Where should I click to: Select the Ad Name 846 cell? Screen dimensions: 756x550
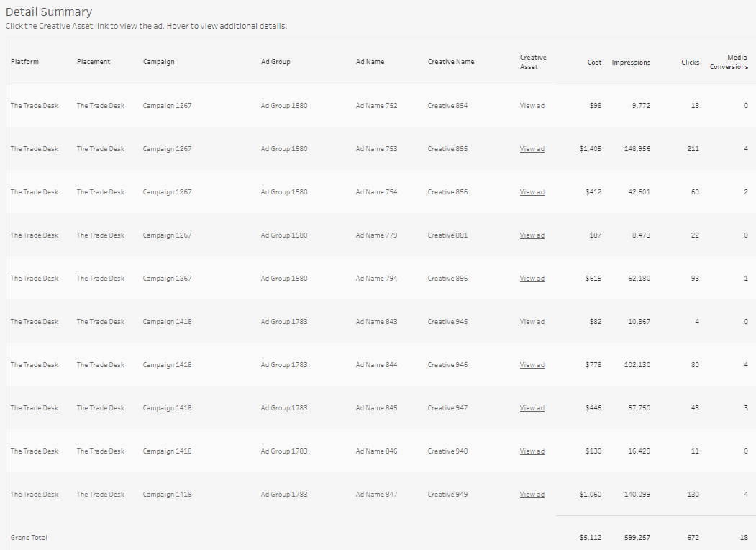click(x=376, y=451)
